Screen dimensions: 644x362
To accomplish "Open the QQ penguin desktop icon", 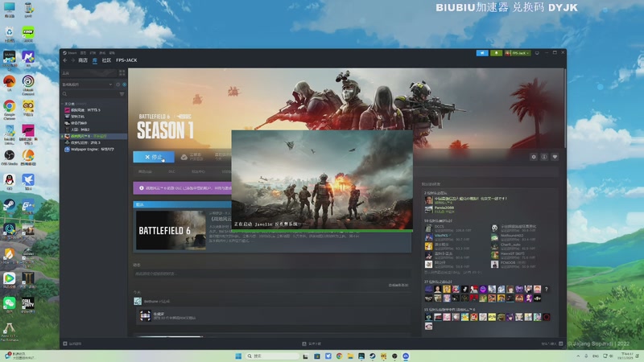I will point(9,182).
